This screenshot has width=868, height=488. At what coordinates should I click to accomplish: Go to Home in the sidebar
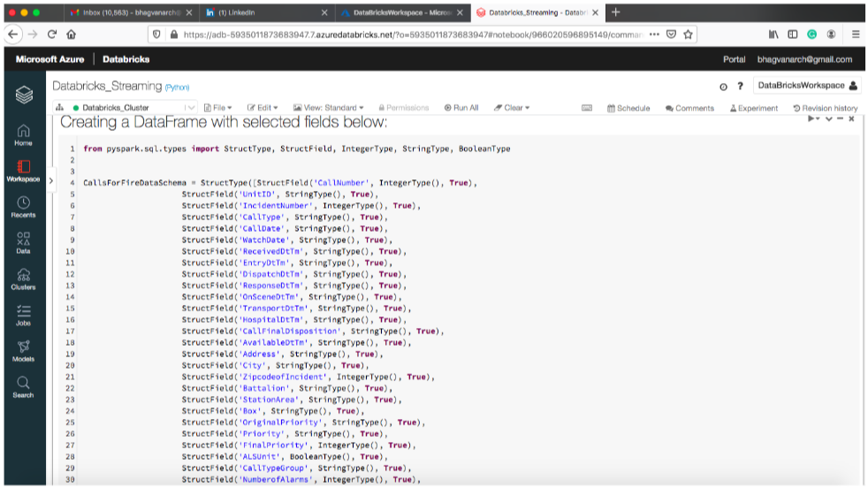point(23,135)
